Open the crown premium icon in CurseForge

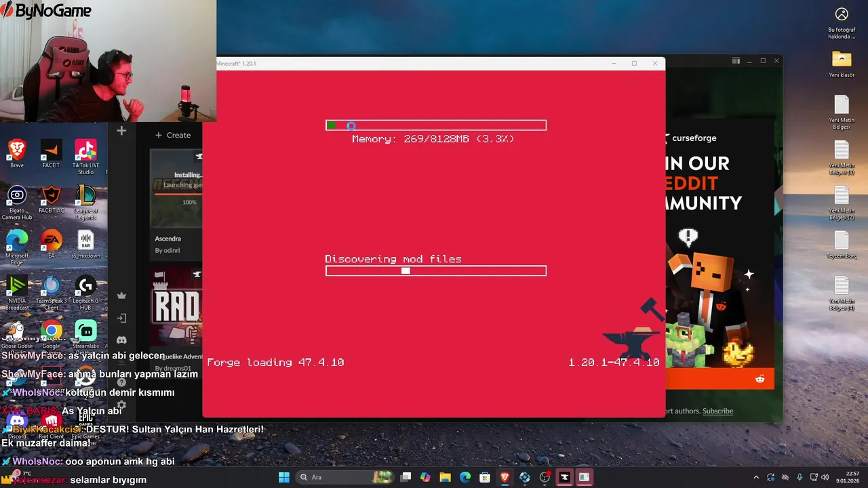click(121, 296)
